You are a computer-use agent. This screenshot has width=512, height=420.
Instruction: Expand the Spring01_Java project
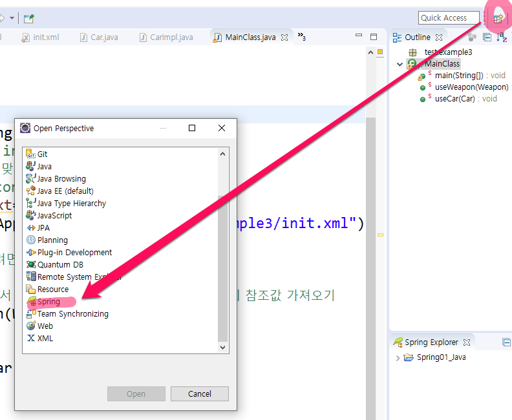pos(398,358)
